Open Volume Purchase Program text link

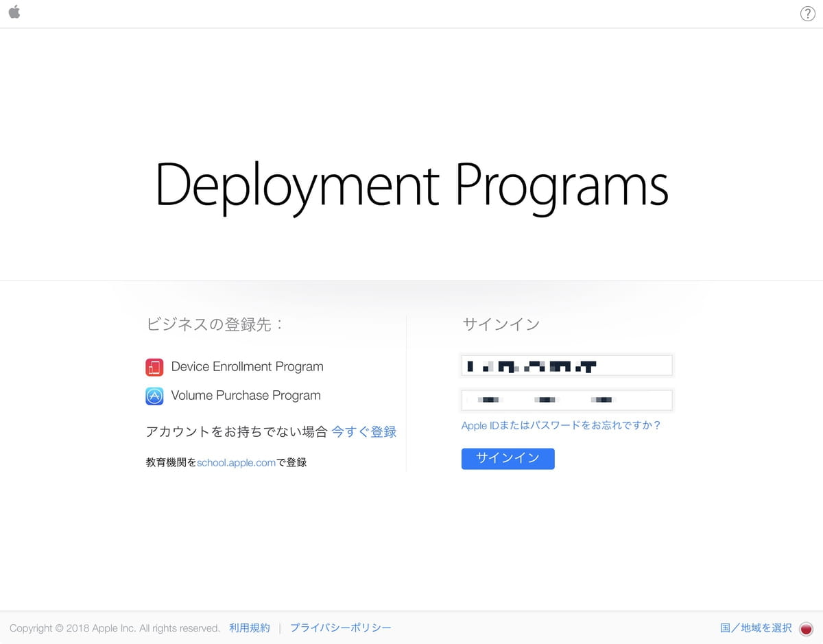tap(246, 396)
